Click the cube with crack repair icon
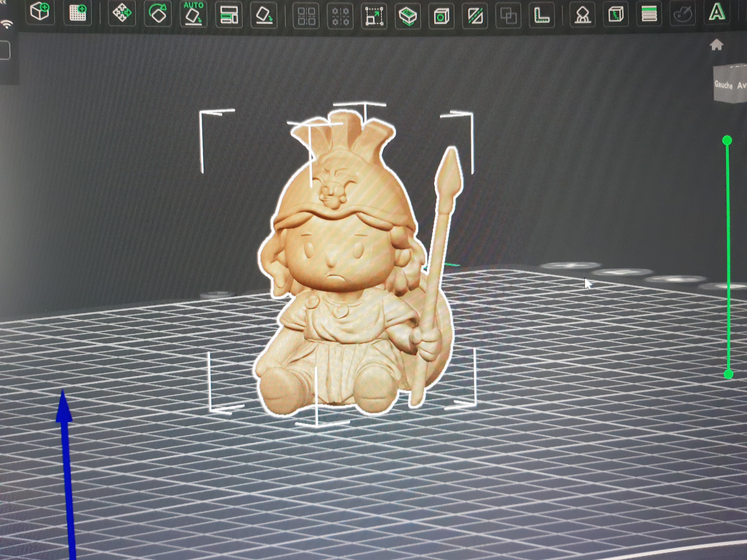The width and height of the screenshot is (747, 560). point(616,14)
